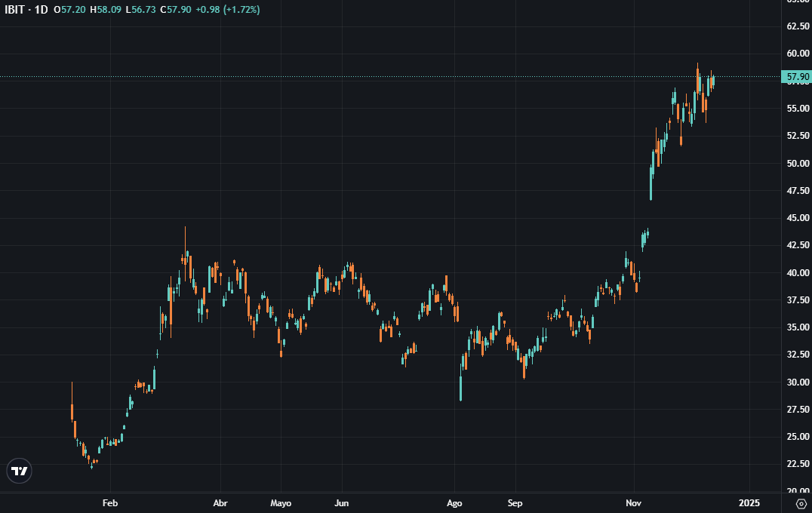Click the change value +0.98 (+1.72%)
The image size is (812, 513).
point(228,9)
